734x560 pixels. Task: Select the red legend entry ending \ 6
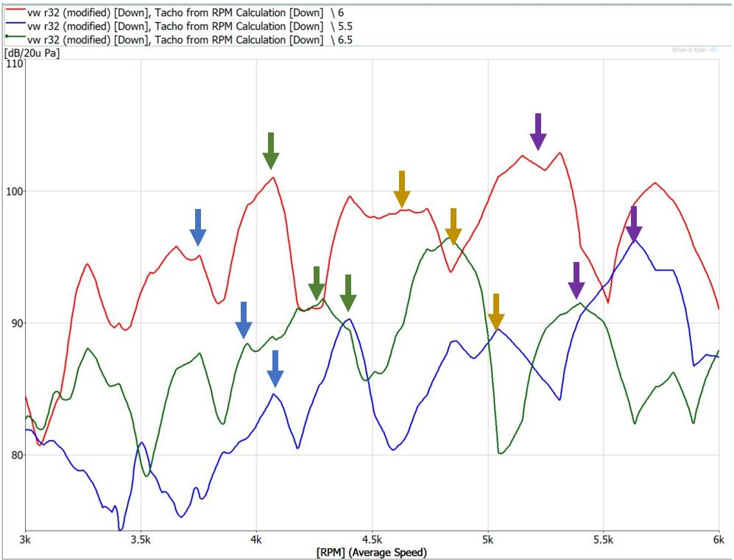coord(174,13)
